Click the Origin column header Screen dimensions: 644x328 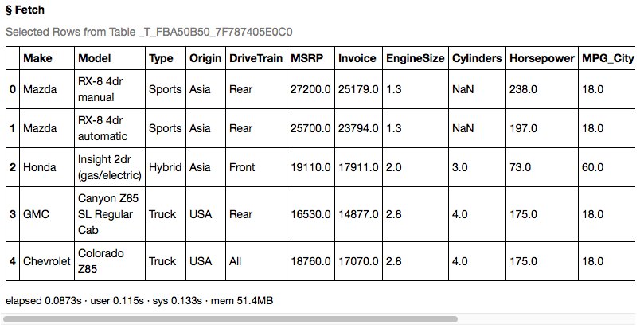(205, 59)
